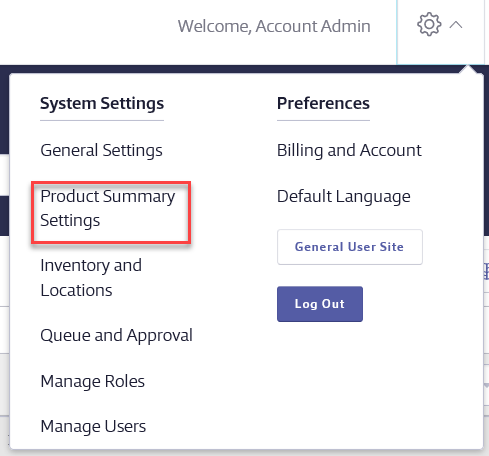
Task: Click the partially hidden blue icon at right edge
Action: click(x=486, y=271)
